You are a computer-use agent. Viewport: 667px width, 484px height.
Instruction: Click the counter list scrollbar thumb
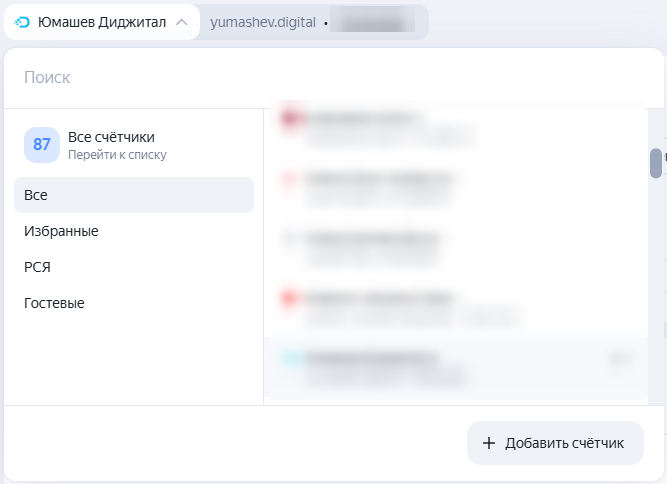click(x=656, y=163)
